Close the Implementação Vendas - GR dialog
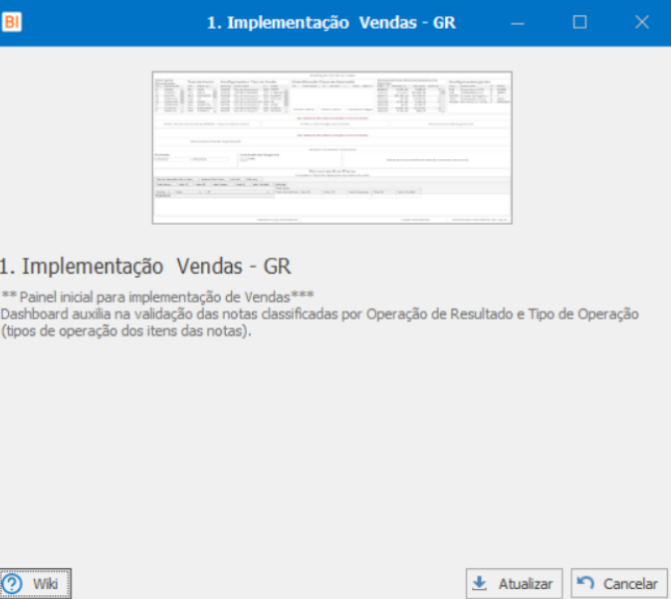The width and height of the screenshot is (671, 599). pyautogui.click(x=642, y=22)
